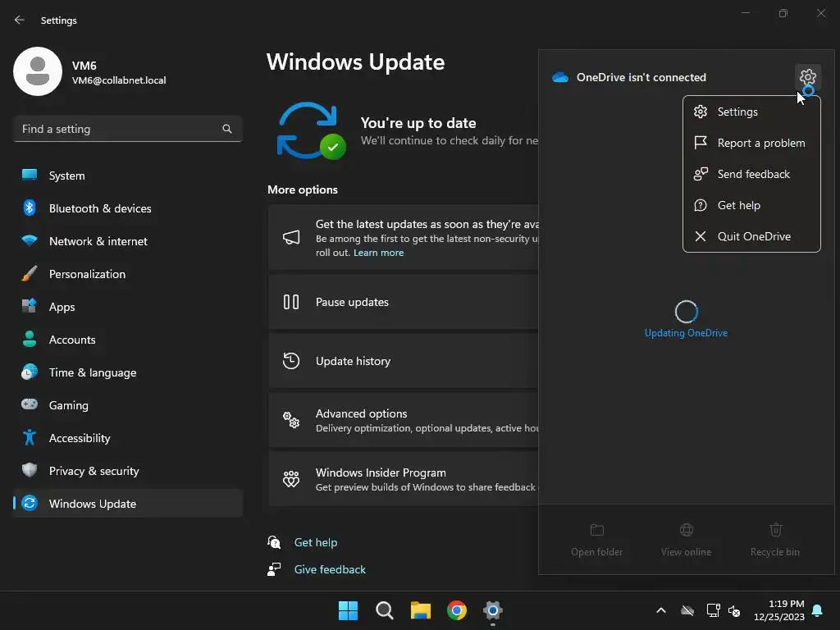Click OneDrive cloud tray icon
Viewport: 840px width, 630px height.
pyautogui.click(x=687, y=610)
